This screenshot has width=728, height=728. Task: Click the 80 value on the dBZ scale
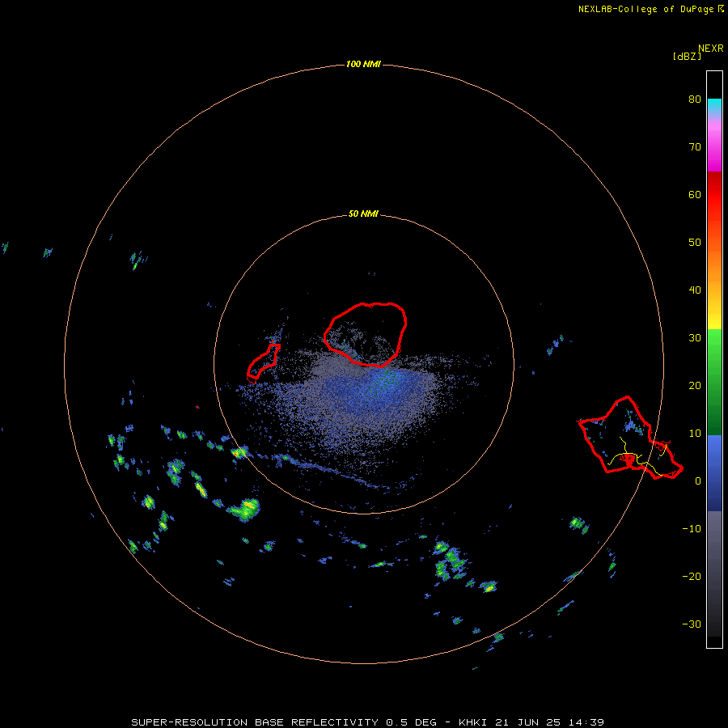(695, 99)
